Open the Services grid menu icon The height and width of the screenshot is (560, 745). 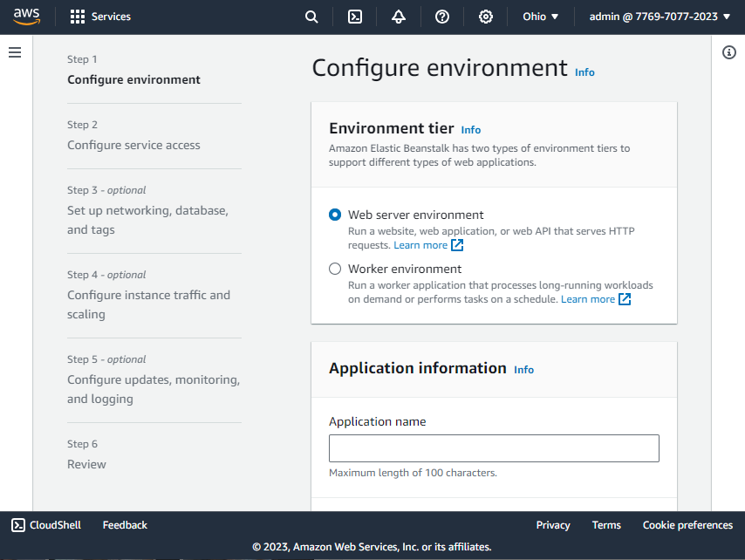(78, 17)
